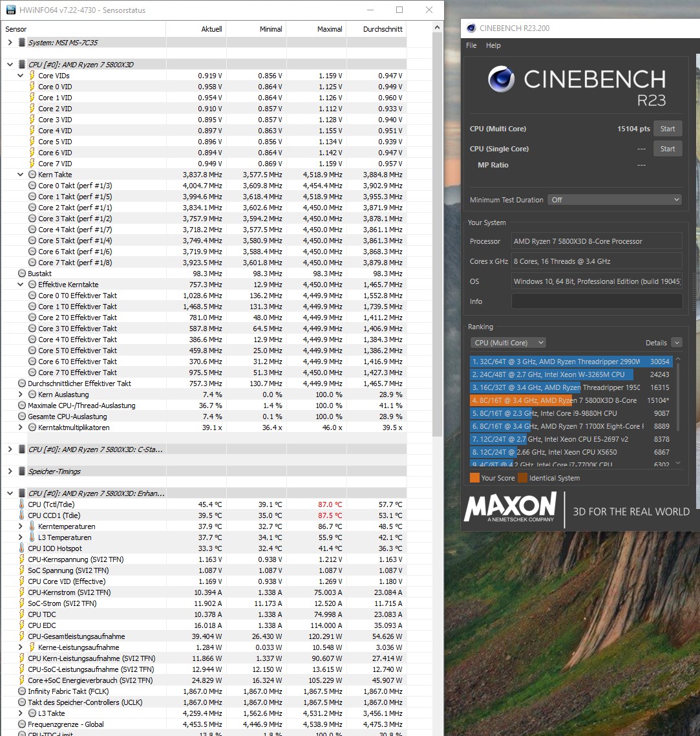This screenshot has width=700, height=736.
Task: Click the Durchschnitt column header
Action: [x=376, y=29]
